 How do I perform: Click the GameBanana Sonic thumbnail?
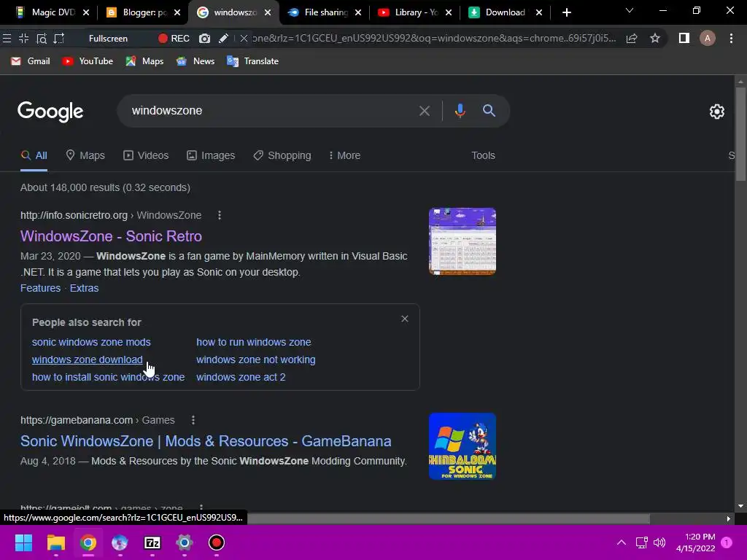pos(462,446)
